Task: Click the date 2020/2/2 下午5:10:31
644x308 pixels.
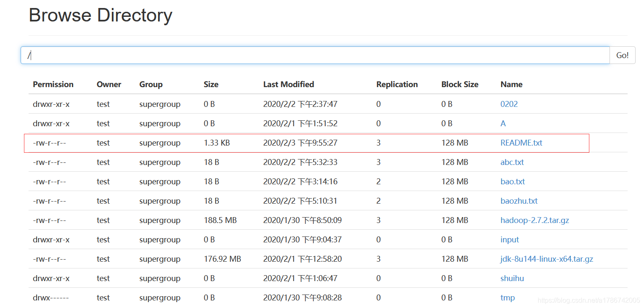Action: point(300,201)
